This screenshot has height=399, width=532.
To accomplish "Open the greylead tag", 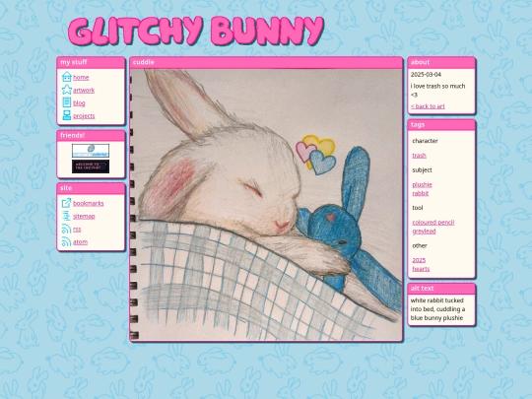I will 424,232.
